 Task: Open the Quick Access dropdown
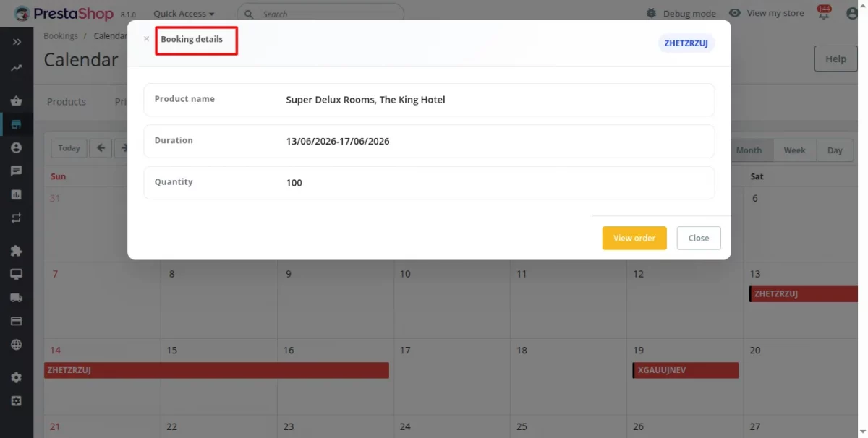[x=184, y=14]
